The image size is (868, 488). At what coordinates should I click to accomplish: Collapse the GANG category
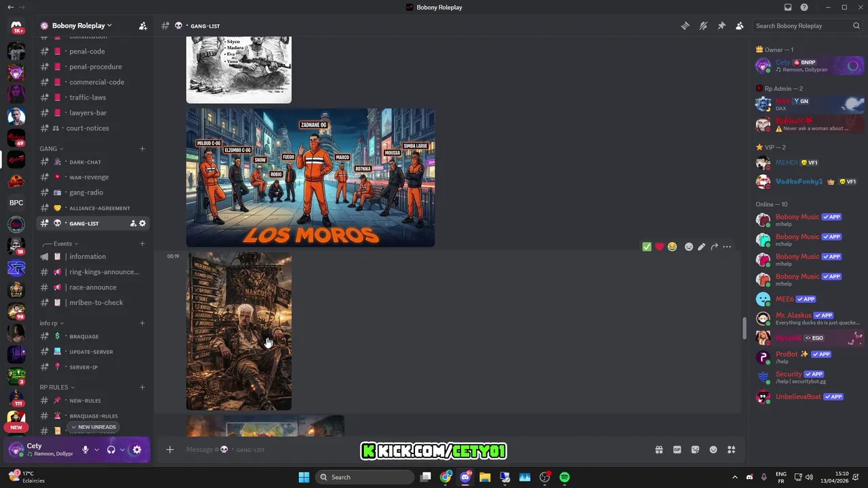coord(52,148)
